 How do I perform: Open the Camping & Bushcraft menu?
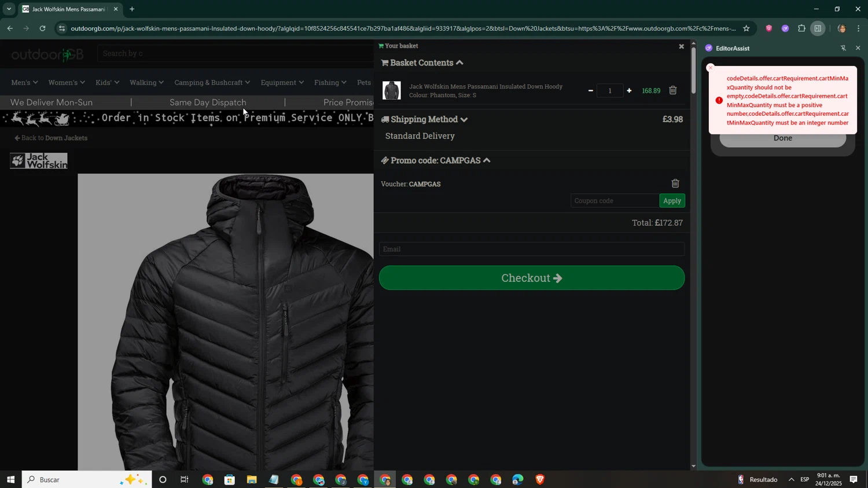(x=212, y=82)
